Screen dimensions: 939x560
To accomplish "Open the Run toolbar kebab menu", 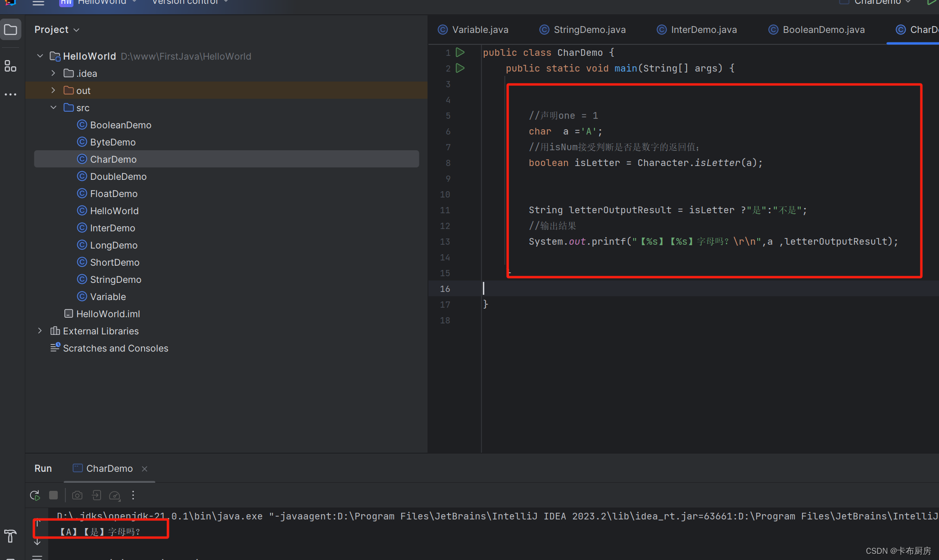I will (x=133, y=495).
